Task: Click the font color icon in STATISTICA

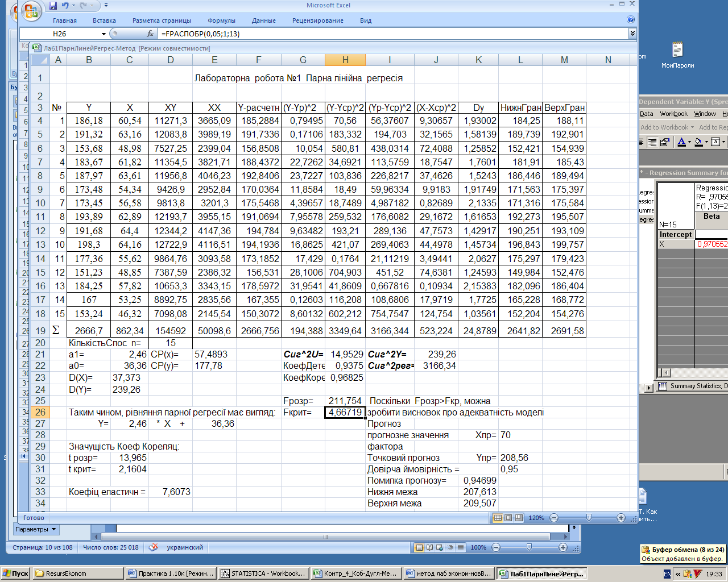Action: click(x=681, y=142)
